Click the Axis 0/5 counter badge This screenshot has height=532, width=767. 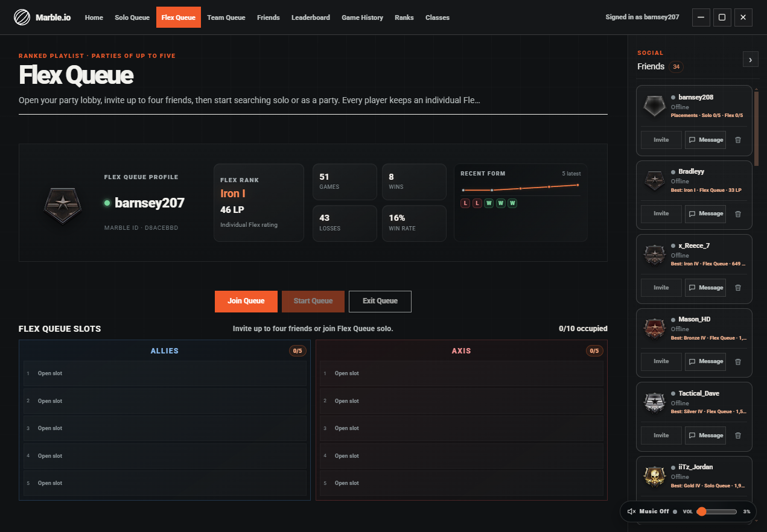click(594, 351)
